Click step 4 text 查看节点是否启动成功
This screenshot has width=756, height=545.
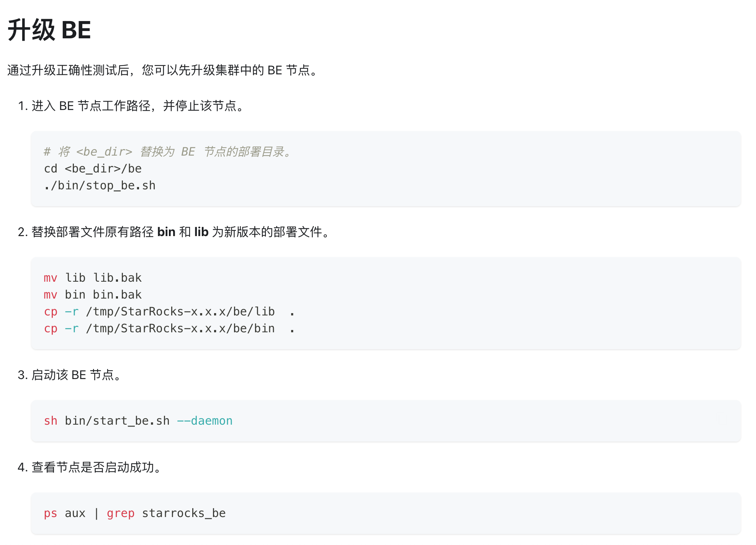(x=96, y=467)
